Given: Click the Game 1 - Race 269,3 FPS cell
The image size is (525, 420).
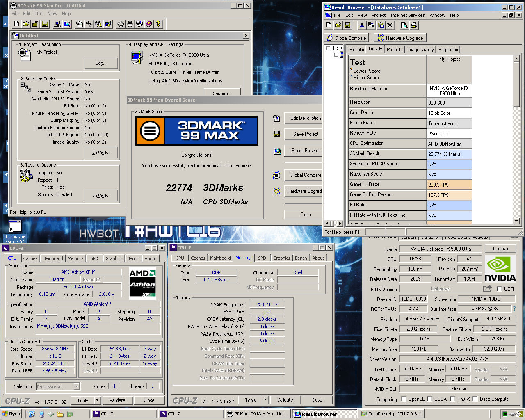Looking at the screenshot, I should tap(450, 185).
